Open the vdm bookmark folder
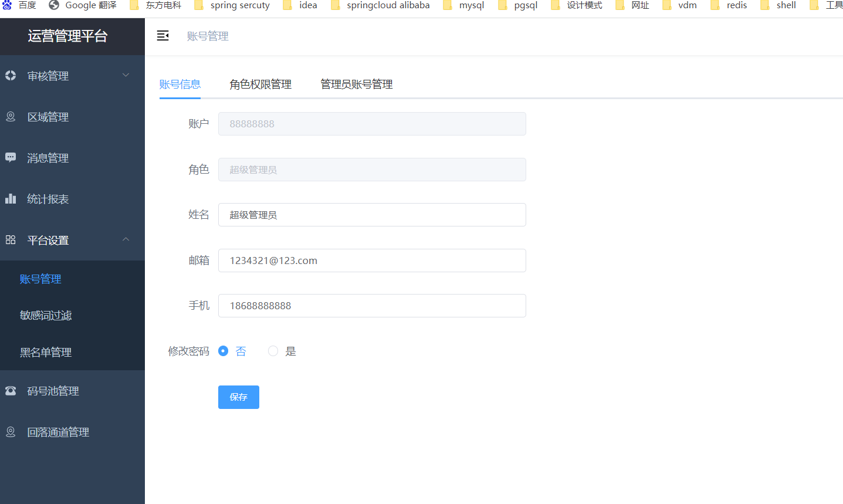 point(680,5)
